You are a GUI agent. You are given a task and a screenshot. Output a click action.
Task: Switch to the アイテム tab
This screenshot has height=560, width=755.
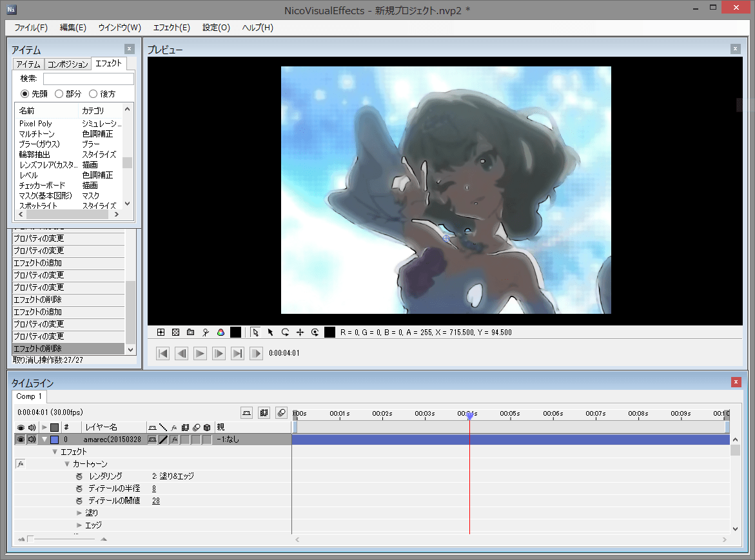click(x=28, y=64)
